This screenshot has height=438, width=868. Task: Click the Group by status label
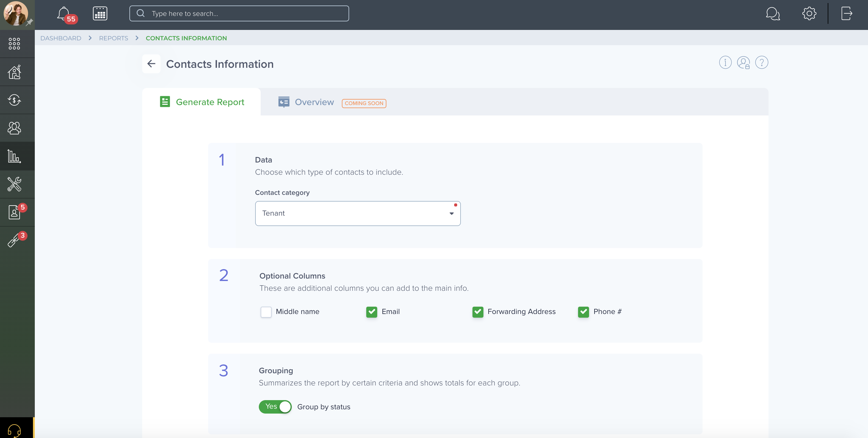click(x=324, y=407)
